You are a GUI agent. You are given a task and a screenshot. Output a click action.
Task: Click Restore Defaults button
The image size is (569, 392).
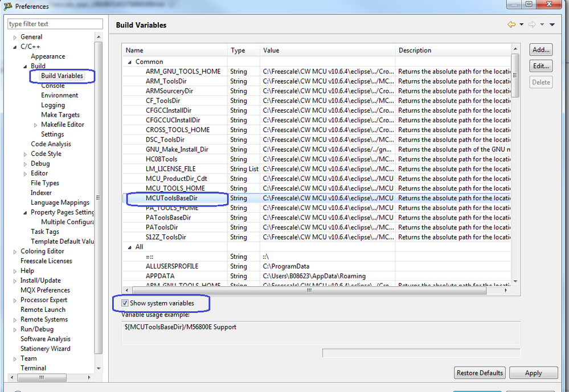click(480, 373)
